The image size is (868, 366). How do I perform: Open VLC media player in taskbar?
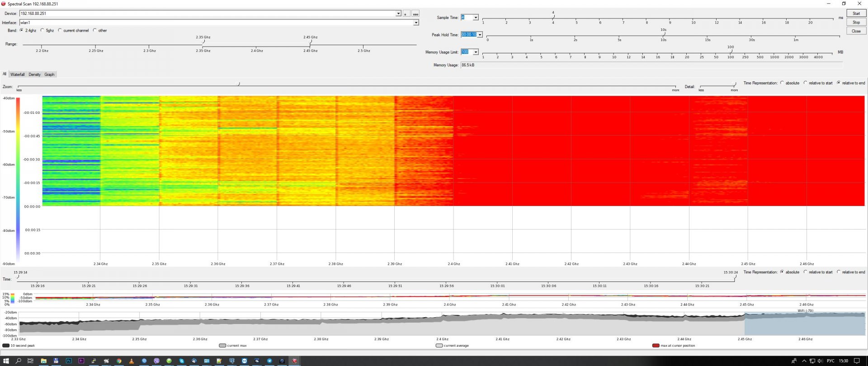(132, 361)
